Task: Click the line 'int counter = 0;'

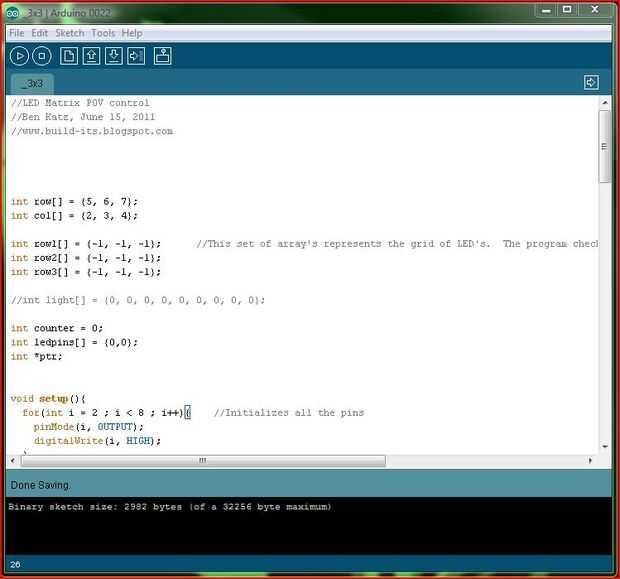Action: point(57,329)
